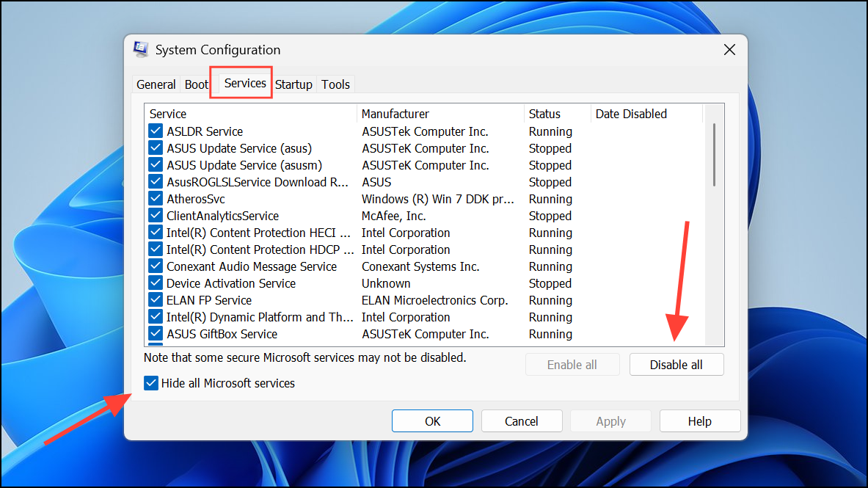Click the services list vertical scrollbar thumb

(x=714, y=155)
